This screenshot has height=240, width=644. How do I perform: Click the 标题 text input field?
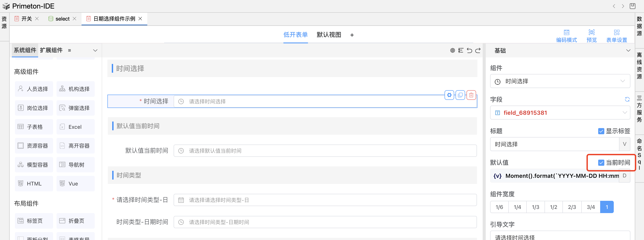click(x=554, y=144)
